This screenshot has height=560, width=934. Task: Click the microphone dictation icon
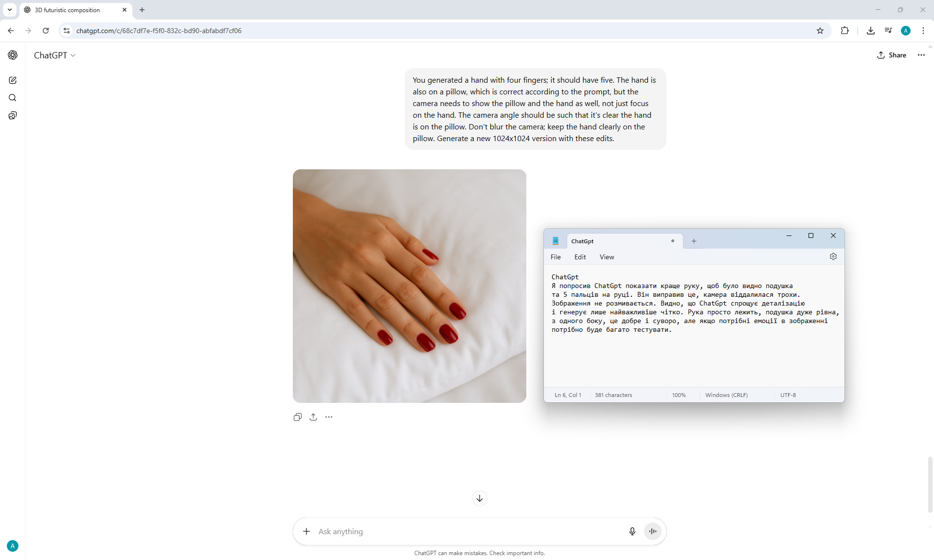tap(632, 531)
